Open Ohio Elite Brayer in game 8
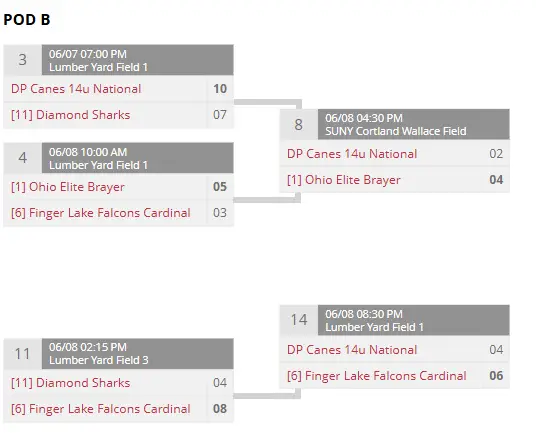 344,180
